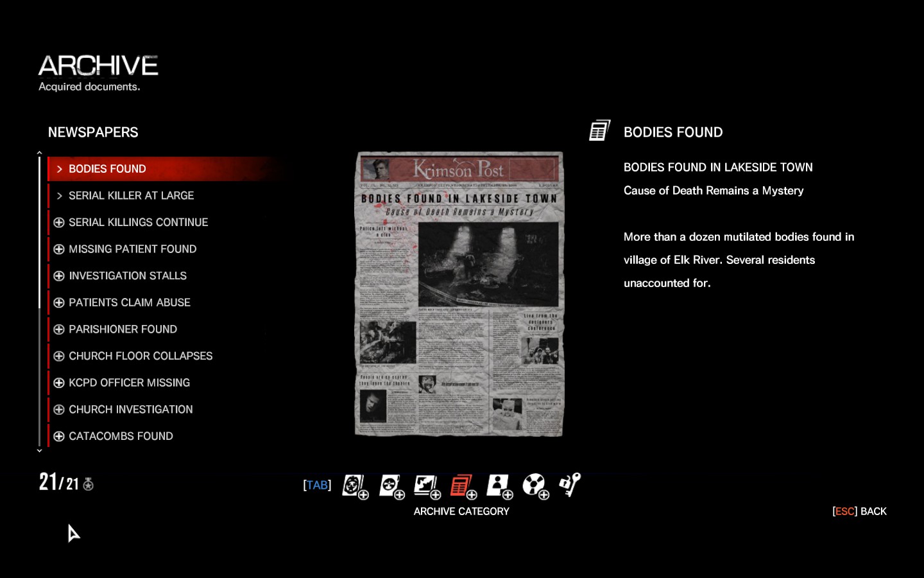Click plus icon beside Serial Killings Continue

point(59,222)
